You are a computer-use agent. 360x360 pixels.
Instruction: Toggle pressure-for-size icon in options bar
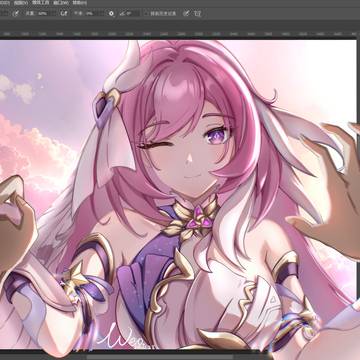point(186,14)
